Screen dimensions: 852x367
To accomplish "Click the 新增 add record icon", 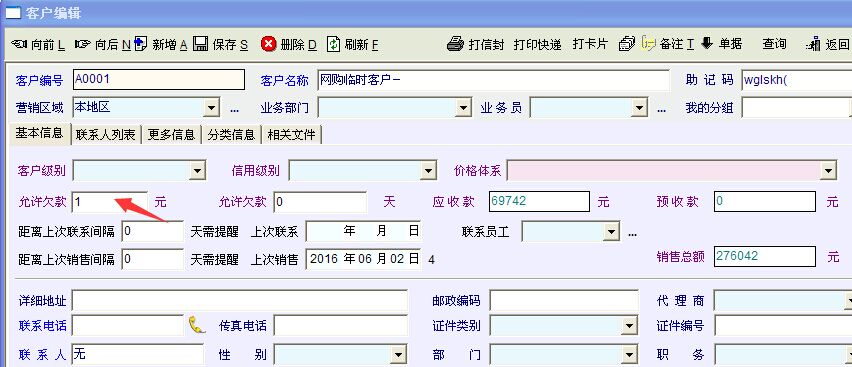I will point(141,43).
